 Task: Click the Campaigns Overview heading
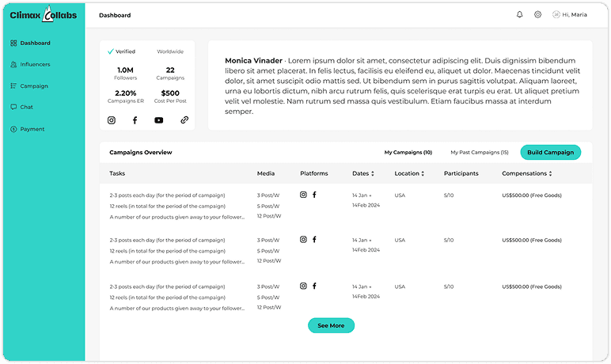coord(141,153)
